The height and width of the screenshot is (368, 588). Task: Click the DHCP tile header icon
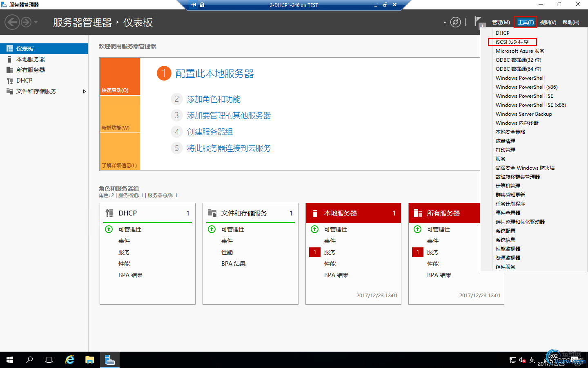click(x=109, y=213)
